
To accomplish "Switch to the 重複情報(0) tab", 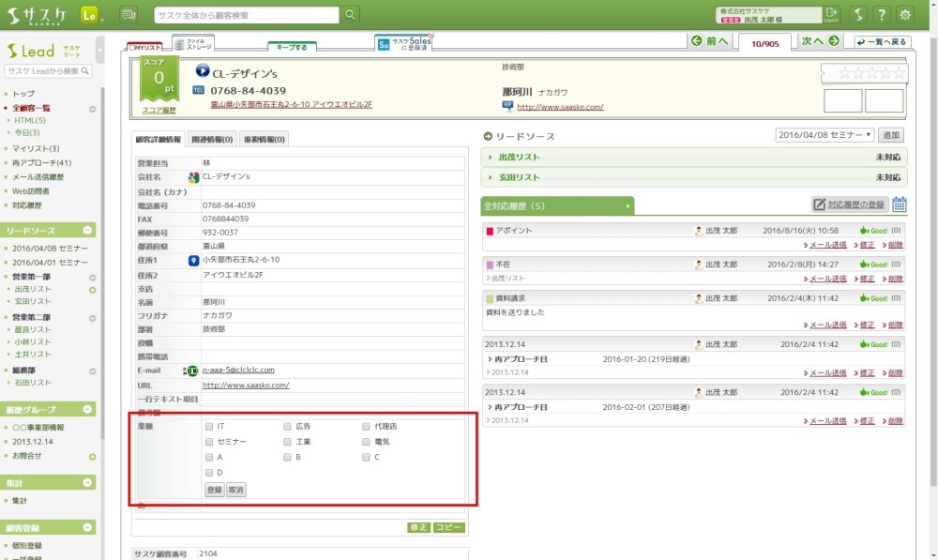I will click(264, 140).
